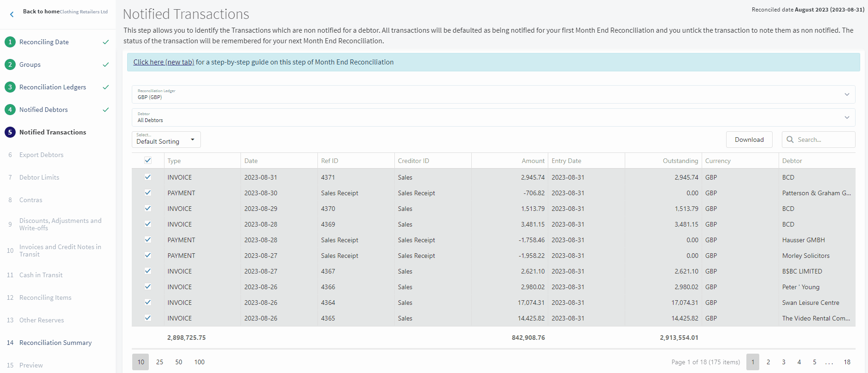This screenshot has width=868, height=373.
Task: Show 25 items per page
Action: click(159, 362)
